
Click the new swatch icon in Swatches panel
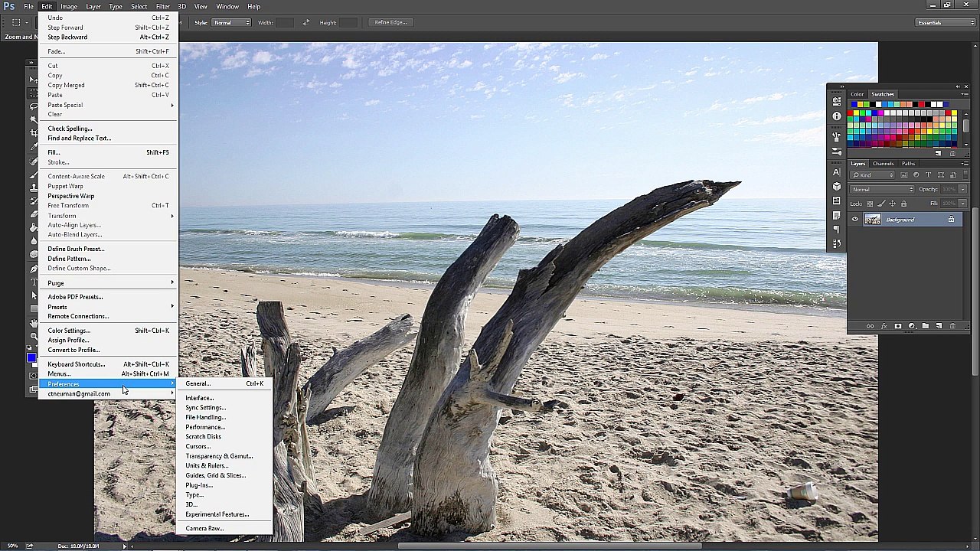(x=938, y=154)
